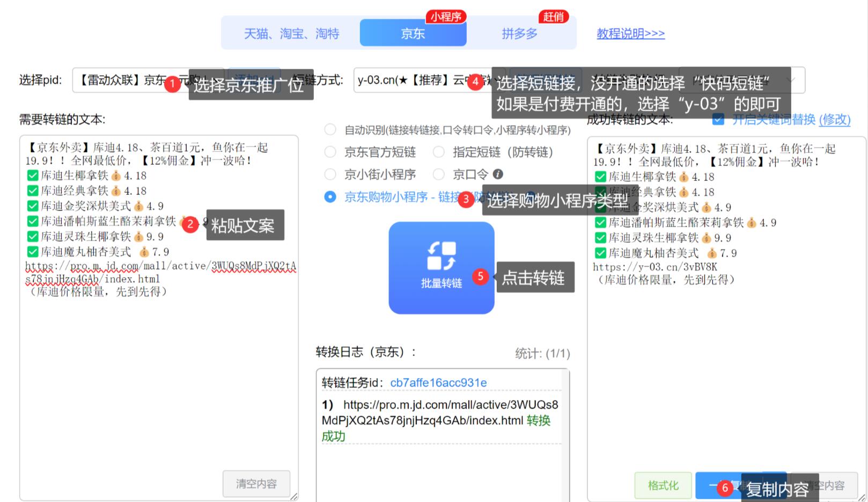Click the swap-arrows icon above 批量转链
The image size is (868, 502).
click(x=442, y=255)
